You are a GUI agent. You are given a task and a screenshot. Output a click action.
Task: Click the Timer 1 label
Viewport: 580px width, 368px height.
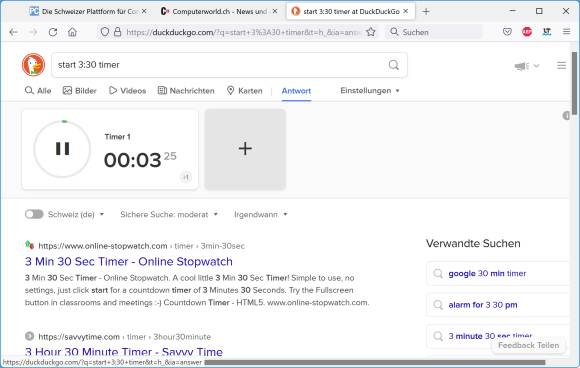118,137
